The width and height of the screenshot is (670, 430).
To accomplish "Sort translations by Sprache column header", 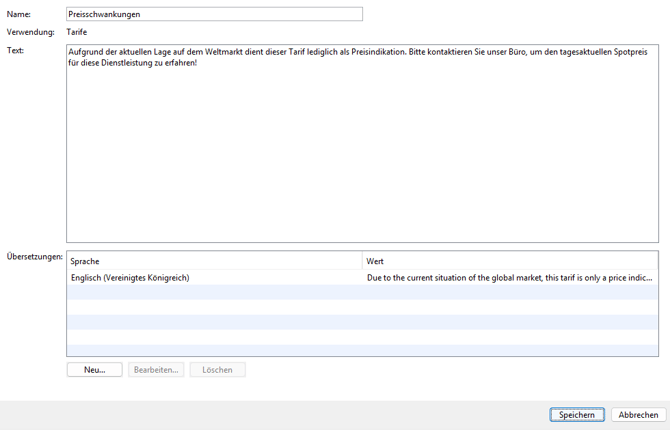I will (214, 261).
